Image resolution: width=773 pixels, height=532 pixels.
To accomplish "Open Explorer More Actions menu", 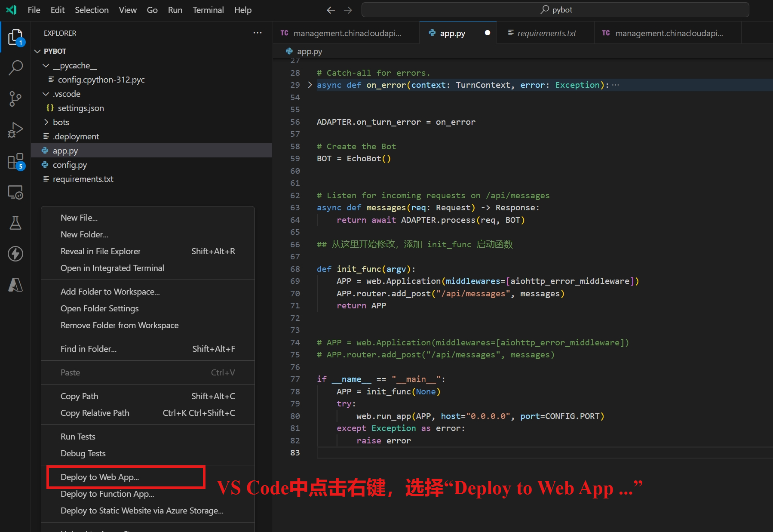I will [x=258, y=33].
